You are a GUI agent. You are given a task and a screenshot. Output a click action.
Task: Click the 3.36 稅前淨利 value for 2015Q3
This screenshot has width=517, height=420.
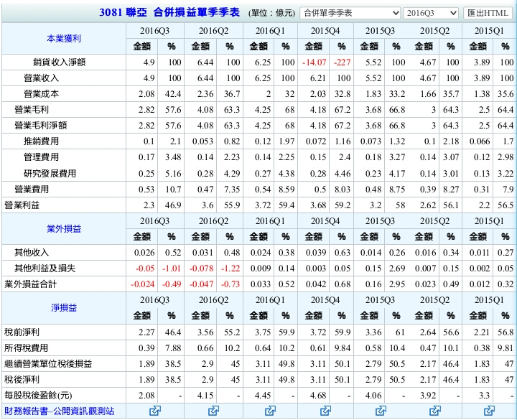point(373,332)
